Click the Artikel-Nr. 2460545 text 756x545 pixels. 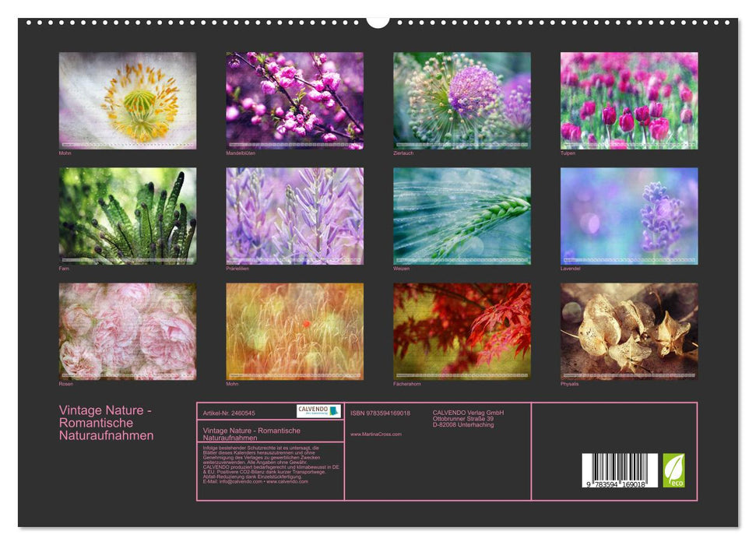pyautogui.click(x=229, y=413)
